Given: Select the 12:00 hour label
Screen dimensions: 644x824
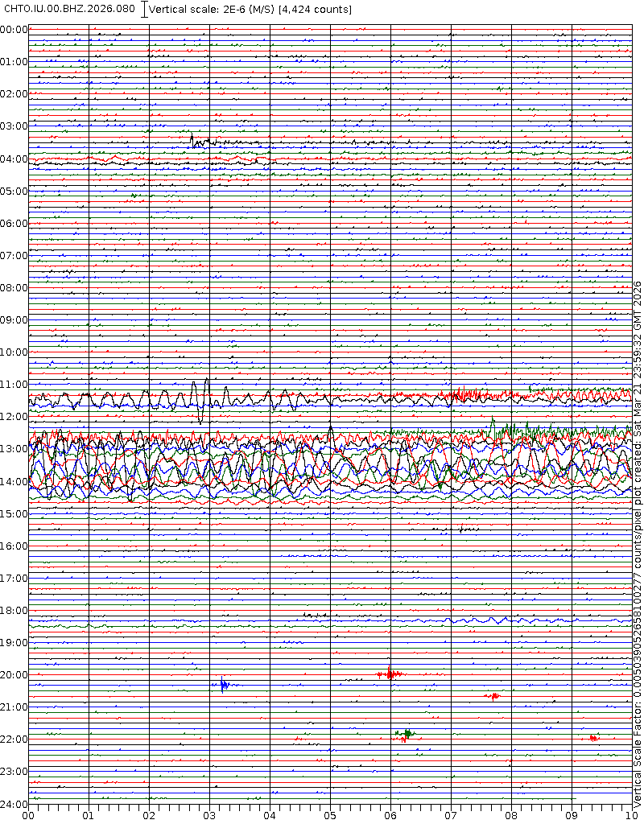Looking at the screenshot, I should 14,417.
